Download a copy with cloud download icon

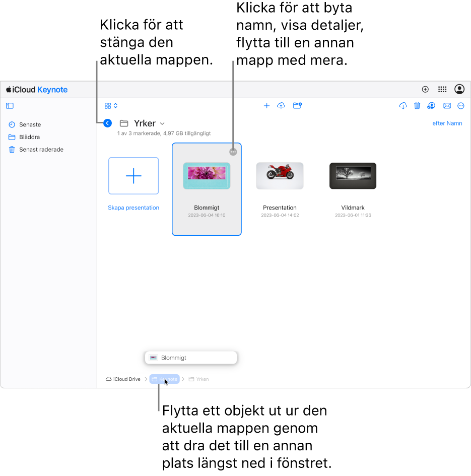pos(403,106)
